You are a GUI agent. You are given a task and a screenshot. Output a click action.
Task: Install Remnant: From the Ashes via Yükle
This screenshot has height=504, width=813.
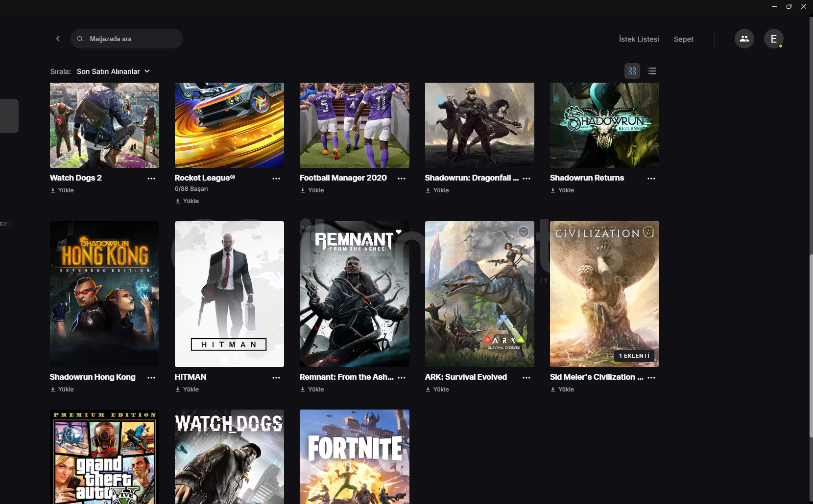point(312,389)
